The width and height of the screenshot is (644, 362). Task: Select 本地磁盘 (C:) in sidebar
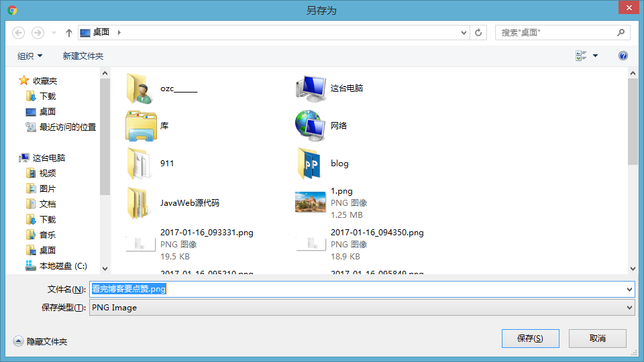point(56,266)
